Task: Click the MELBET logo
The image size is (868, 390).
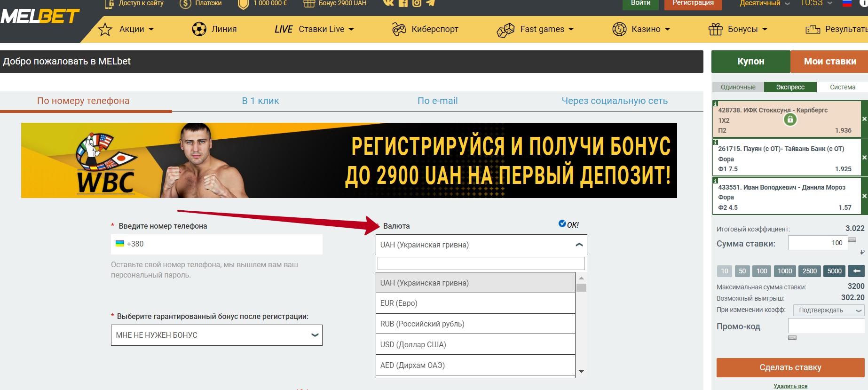Action: tap(39, 17)
